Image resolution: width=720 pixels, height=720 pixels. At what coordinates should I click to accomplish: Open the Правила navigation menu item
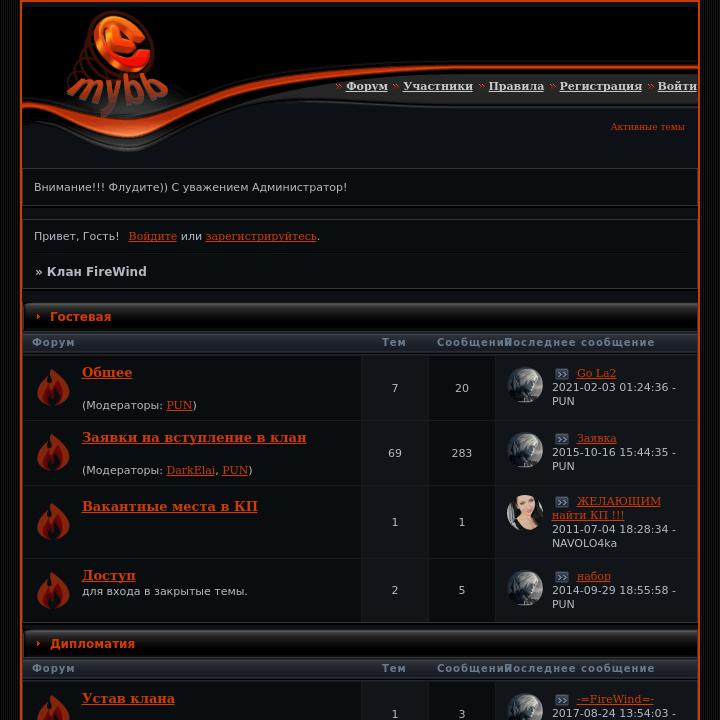click(516, 86)
